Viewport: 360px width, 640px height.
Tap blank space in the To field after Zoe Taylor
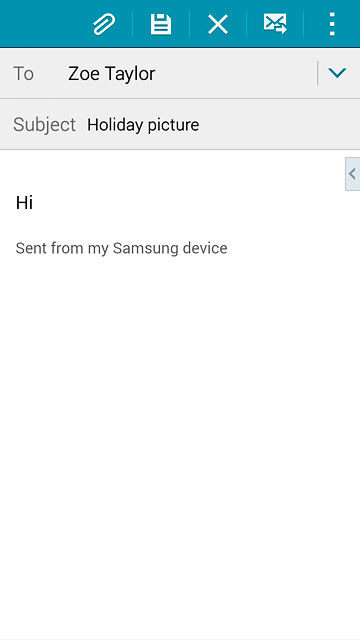(x=235, y=74)
